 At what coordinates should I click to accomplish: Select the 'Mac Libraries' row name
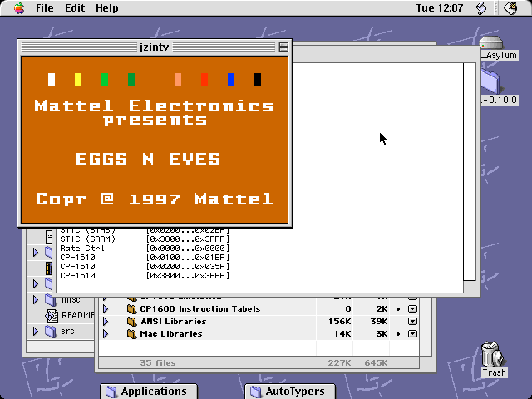pos(171,334)
